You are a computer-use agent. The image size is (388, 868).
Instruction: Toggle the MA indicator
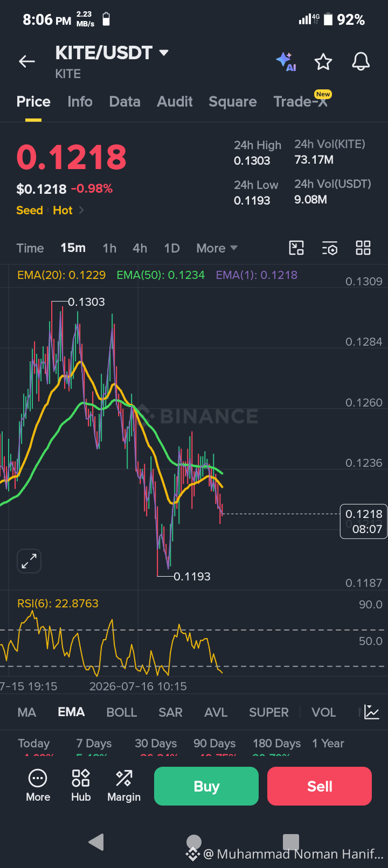(x=27, y=712)
